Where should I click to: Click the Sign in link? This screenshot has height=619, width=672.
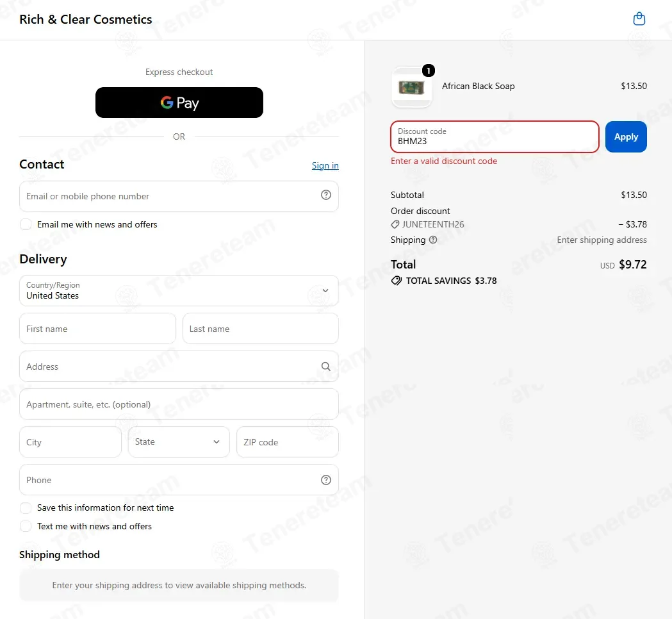[x=325, y=165]
